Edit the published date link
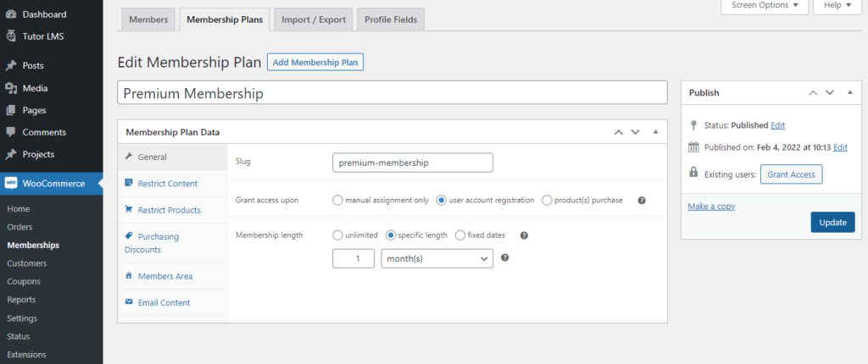This screenshot has width=868, height=364. 840,147
